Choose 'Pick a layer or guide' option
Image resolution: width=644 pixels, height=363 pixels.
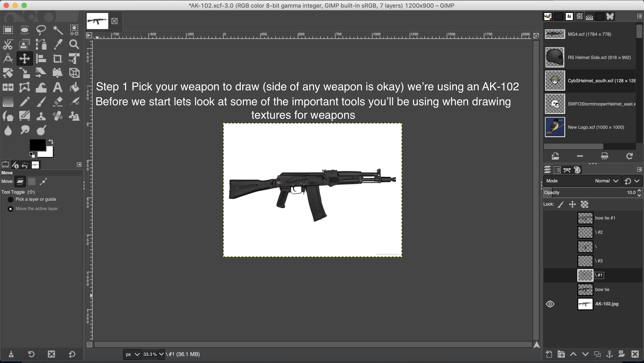[x=11, y=199]
